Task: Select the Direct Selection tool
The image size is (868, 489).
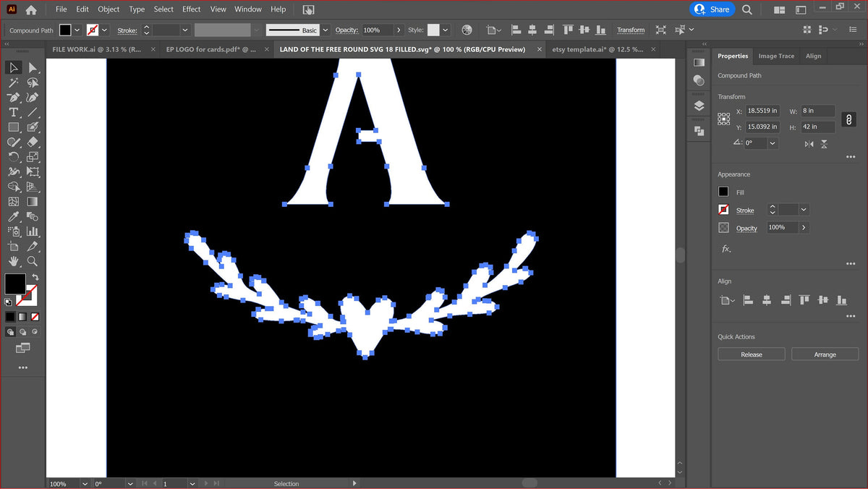Action: coord(33,67)
